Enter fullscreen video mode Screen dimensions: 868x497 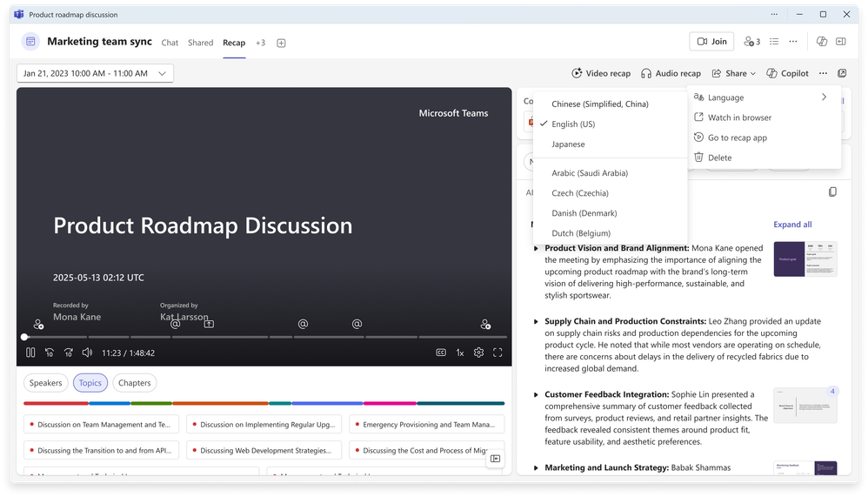tap(497, 353)
